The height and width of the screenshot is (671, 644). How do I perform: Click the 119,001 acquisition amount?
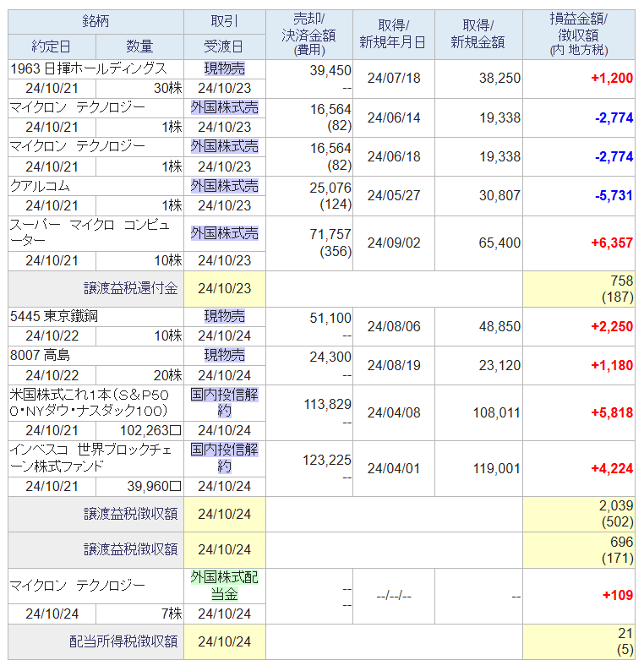[497, 469]
